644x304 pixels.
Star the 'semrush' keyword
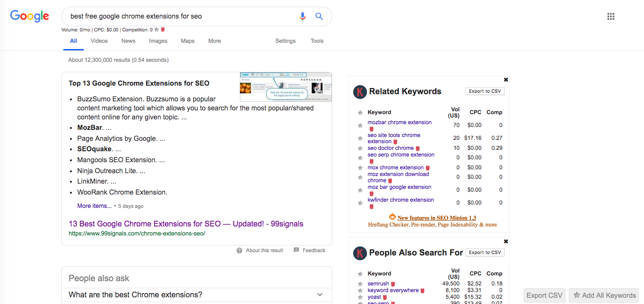click(x=360, y=284)
